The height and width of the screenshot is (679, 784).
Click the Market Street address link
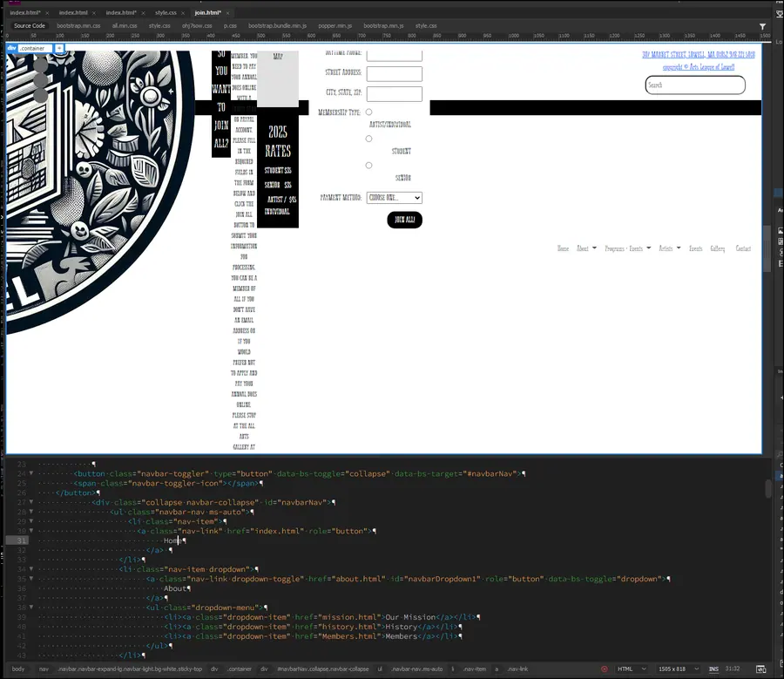[699, 55]
